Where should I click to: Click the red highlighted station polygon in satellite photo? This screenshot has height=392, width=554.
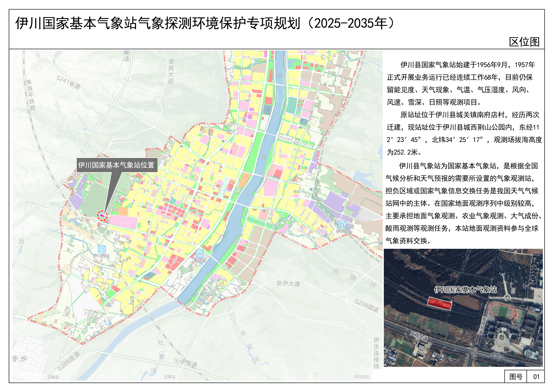439,303
